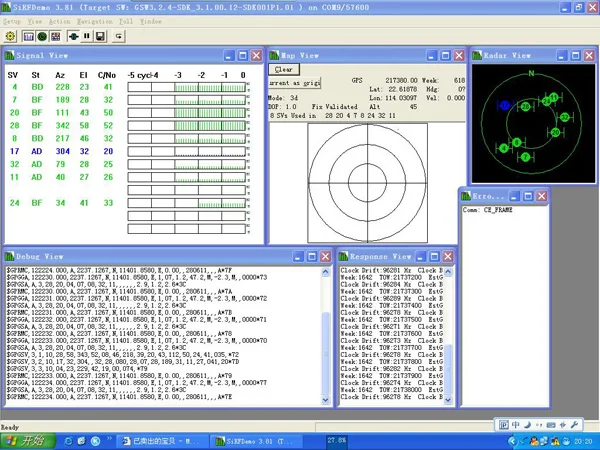Select satellite 7 marker on radar
600x450 pixels.
point(526,157)
